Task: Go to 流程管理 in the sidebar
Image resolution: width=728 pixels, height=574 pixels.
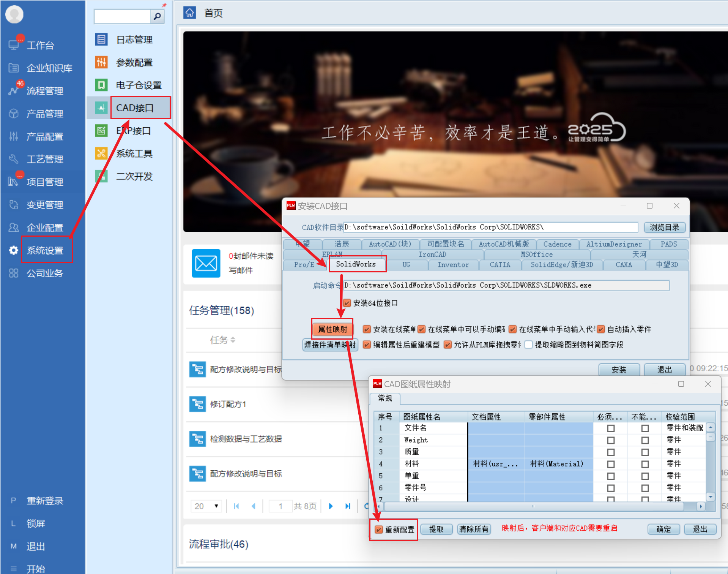Action: pos(44,91)
